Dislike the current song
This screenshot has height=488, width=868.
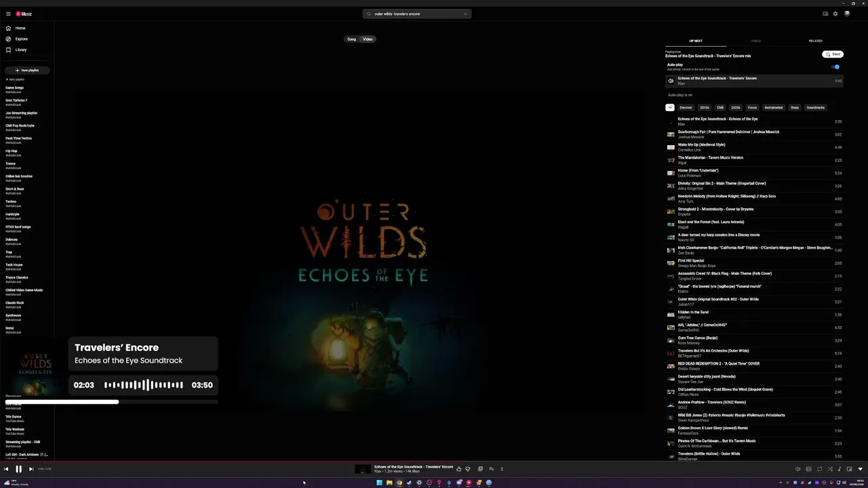467,469
